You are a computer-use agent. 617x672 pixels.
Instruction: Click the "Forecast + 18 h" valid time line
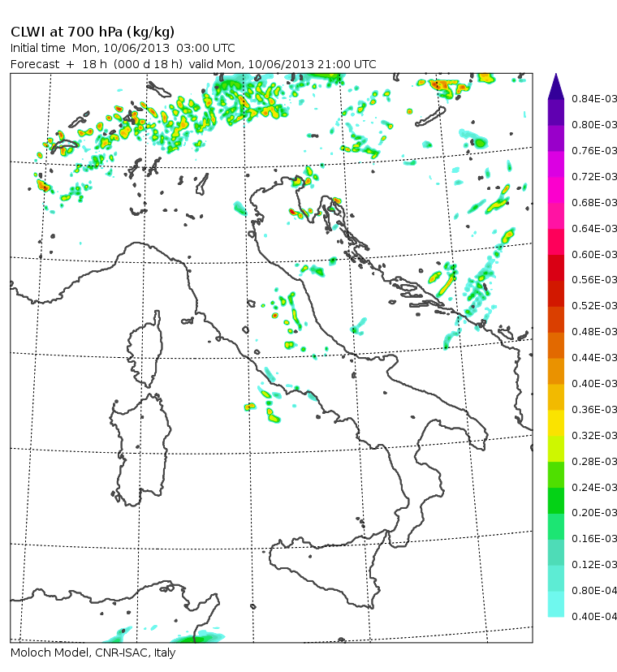193,64
